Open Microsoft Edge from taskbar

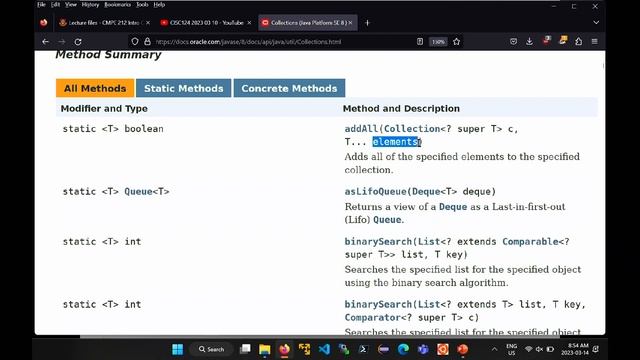pyautogui.click(x=403, y=349)
